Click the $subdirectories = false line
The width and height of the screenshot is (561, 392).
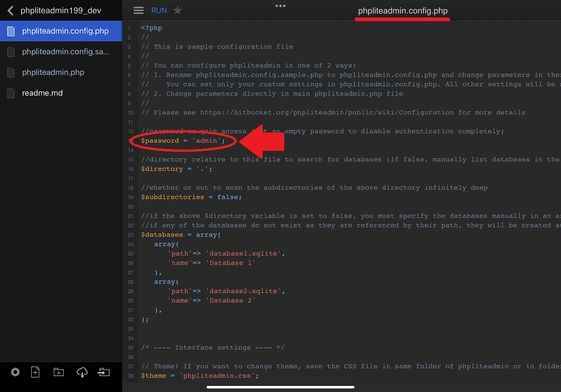(191, 197)
